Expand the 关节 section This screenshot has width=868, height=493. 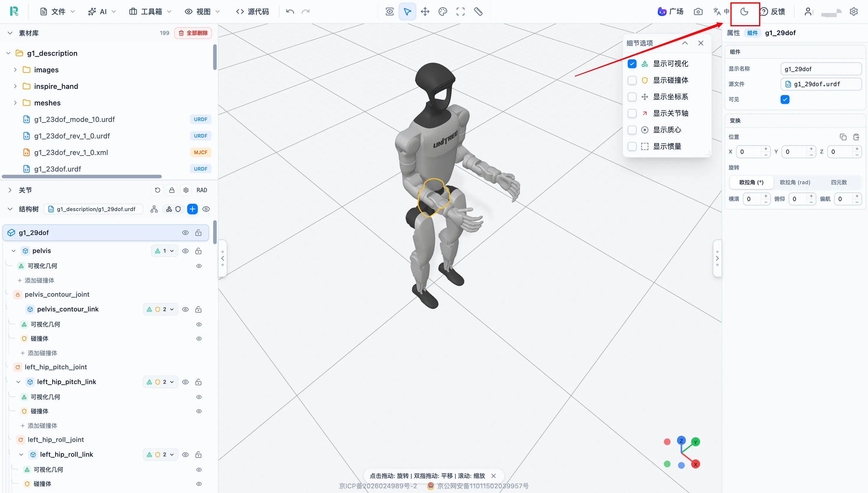pyautogui.click(x=10, y=190)
